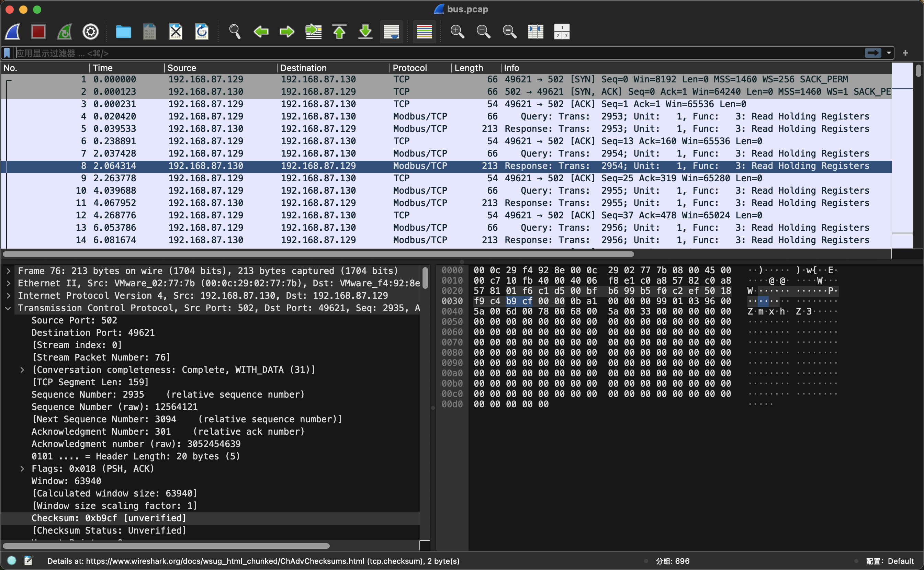Go to specified packet icon
The width and height of the screenshot is (924, 570).
point(313,32)
